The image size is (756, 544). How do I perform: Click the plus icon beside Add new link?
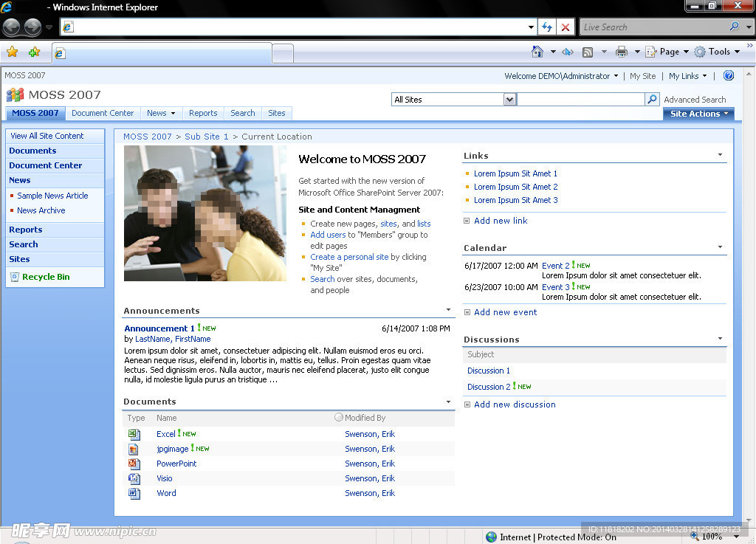click(x=467, y=221)
